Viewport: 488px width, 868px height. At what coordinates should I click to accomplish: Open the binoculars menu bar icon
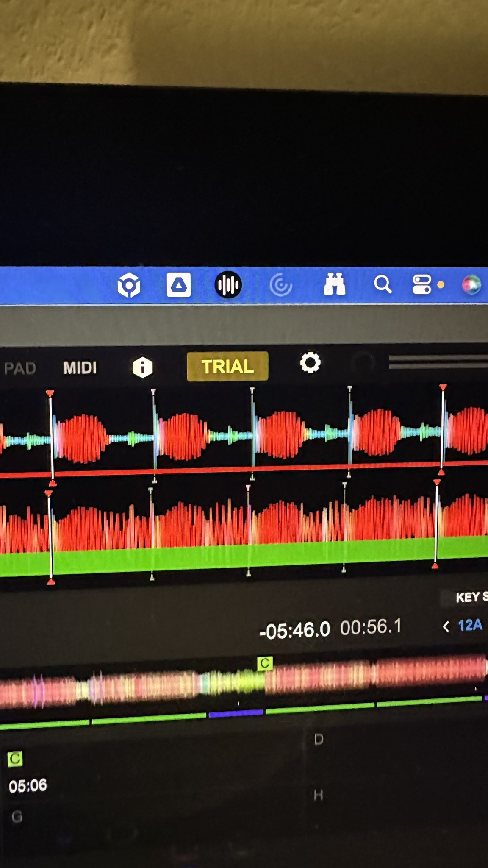coord(335,284)
